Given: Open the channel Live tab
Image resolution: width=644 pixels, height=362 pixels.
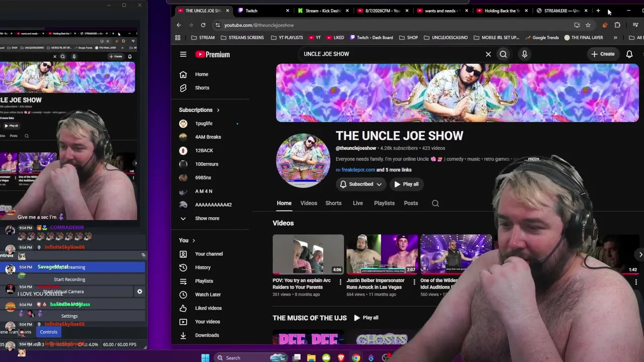Looking at the screenshot, I should (358, 203).
